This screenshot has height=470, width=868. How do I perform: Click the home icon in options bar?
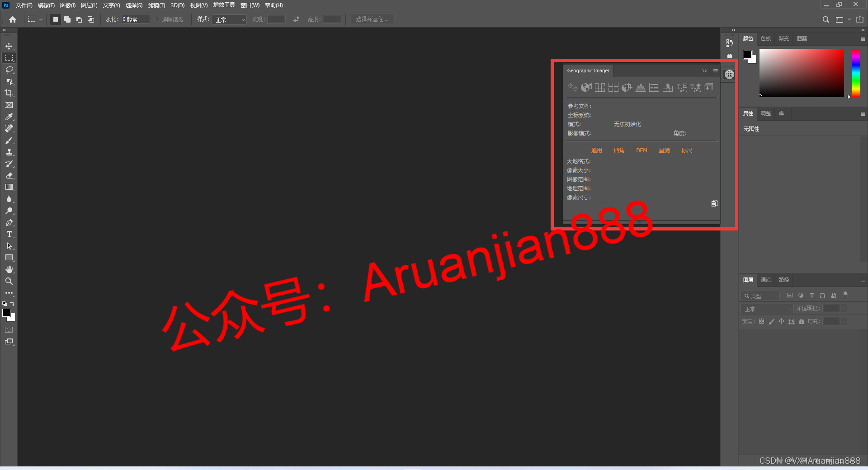[13, 19]
